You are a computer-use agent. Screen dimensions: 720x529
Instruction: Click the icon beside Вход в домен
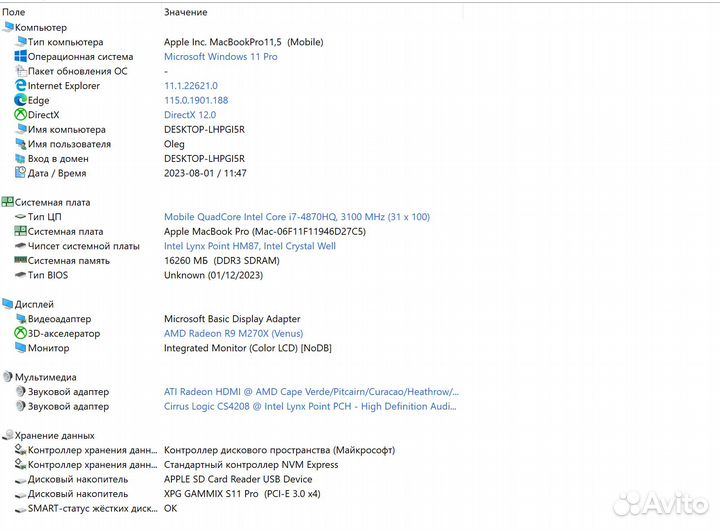click(x=20, y=158)
